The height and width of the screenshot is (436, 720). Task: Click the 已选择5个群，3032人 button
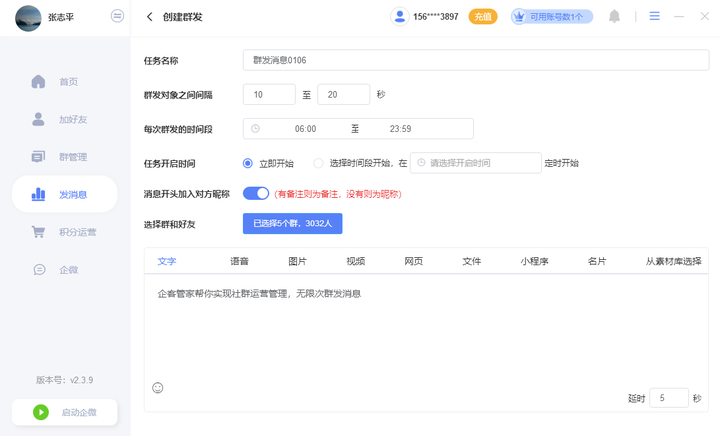tap(292, 224)
